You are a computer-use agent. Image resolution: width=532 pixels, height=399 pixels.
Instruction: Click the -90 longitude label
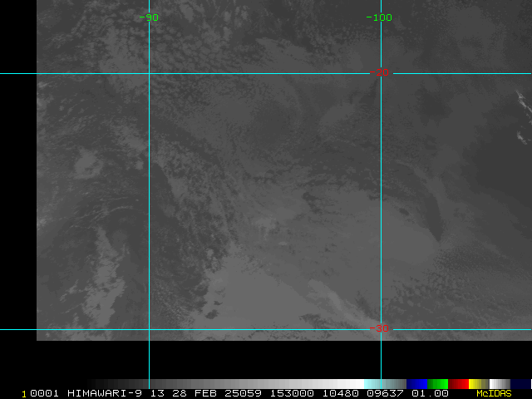click(x=149, y=17)
